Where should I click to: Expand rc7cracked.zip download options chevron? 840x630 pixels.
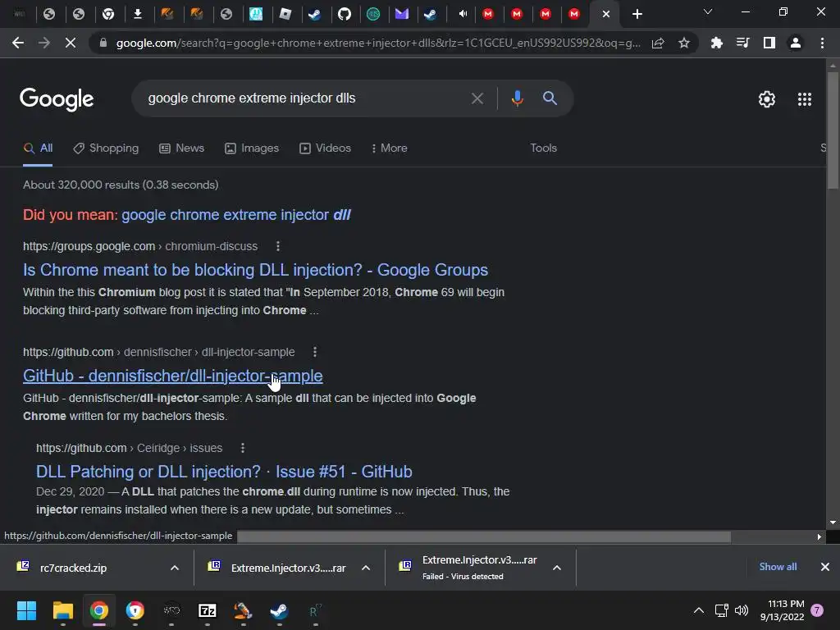pos(175,568)
